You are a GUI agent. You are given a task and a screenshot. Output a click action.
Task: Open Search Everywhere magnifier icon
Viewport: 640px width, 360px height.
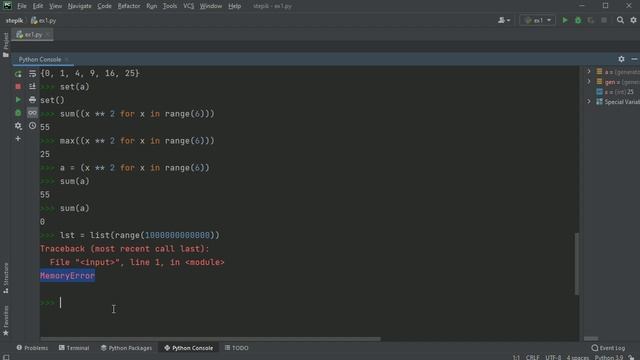[x=620, y=20]
